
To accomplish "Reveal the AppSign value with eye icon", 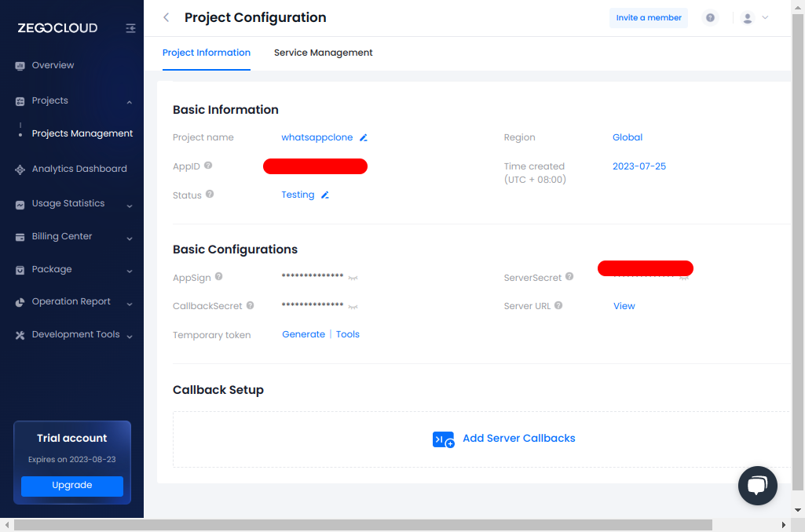I will (x=353, y=278).
